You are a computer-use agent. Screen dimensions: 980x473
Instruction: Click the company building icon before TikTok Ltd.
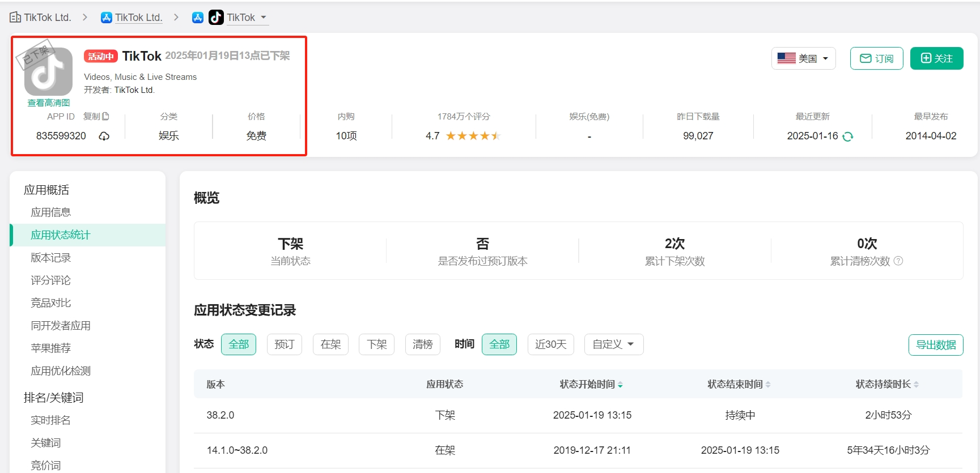[15, 18]
